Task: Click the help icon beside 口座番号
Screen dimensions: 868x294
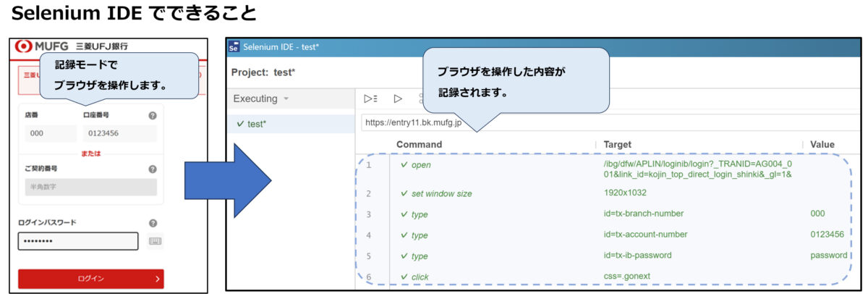Action: click(x=153, y=115)
